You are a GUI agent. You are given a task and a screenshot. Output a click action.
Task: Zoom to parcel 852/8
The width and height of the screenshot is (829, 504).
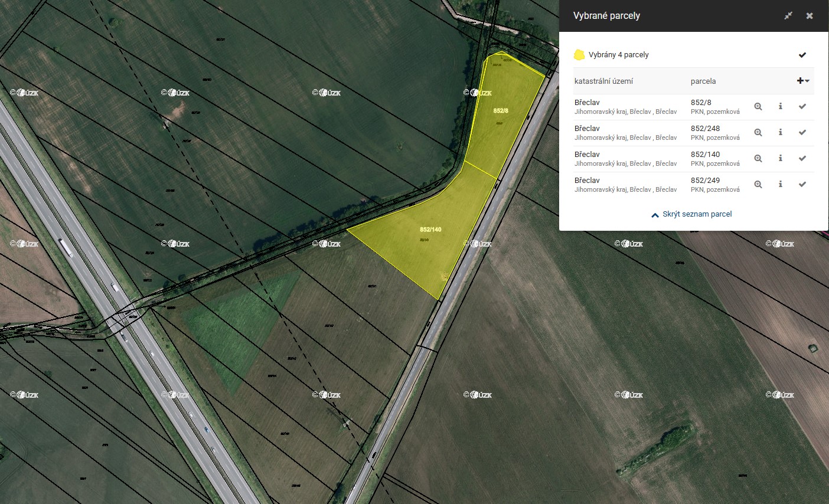pos(758,107)
